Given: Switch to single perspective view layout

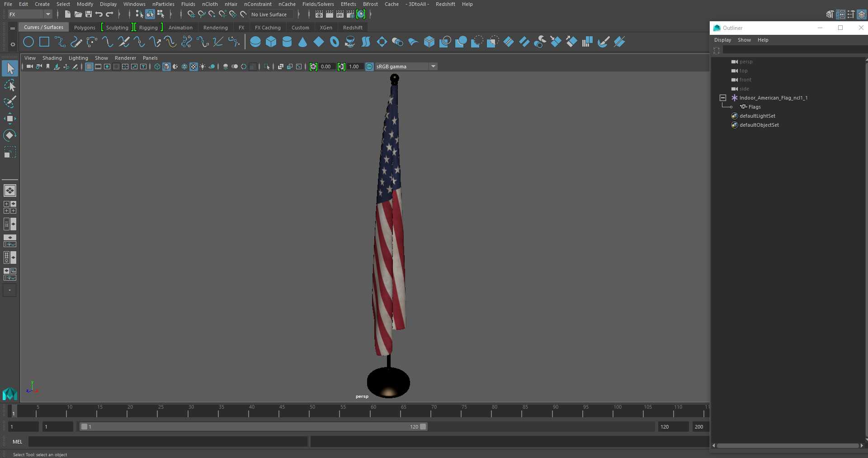Looking at the screenshot, I should (x=10, y=191).
